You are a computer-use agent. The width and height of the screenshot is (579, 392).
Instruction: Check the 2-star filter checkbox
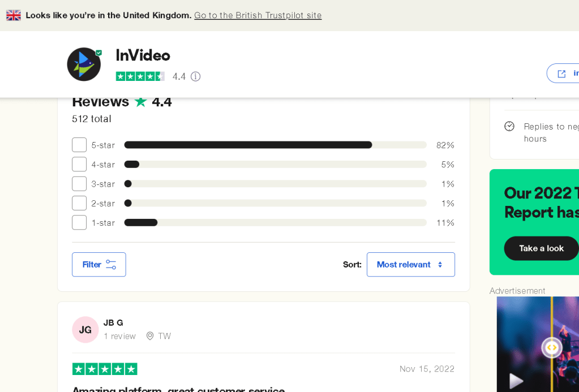pos(79,204)
